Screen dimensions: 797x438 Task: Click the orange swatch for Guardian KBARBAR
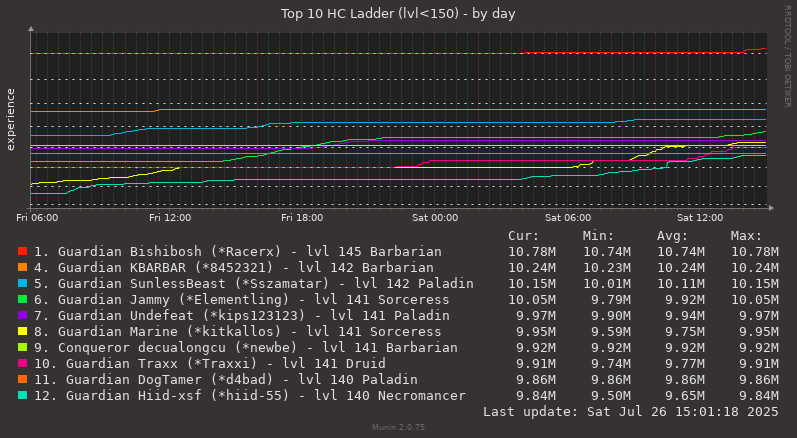click(22, 267)
